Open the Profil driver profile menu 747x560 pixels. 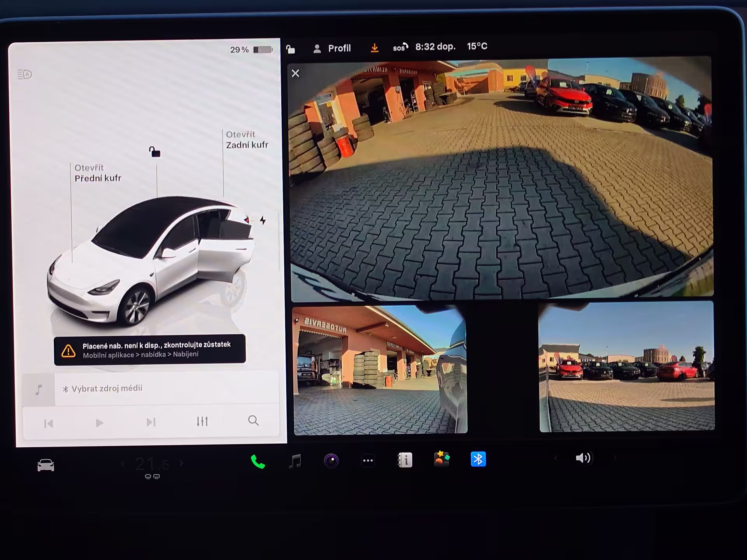tap(332, 48)
